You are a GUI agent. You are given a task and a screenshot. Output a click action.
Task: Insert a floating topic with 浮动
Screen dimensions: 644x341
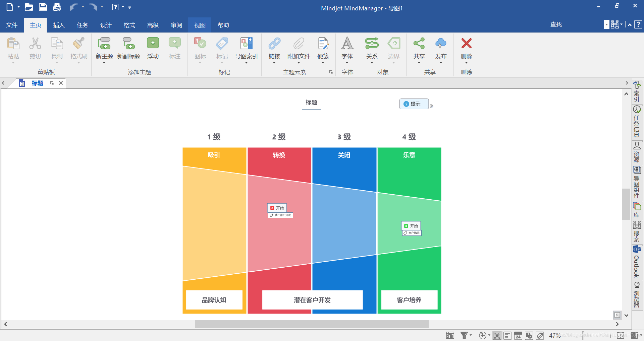click(x=153, y=49)
